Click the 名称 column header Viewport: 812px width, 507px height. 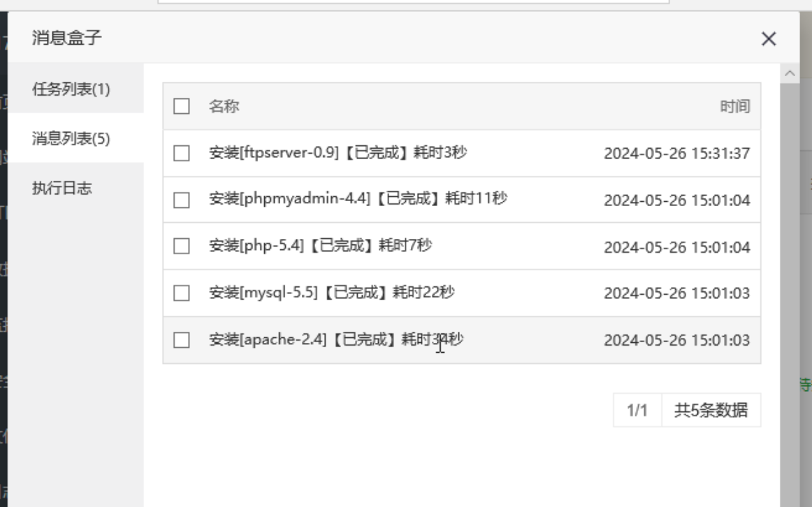click(x=224, y=106)
